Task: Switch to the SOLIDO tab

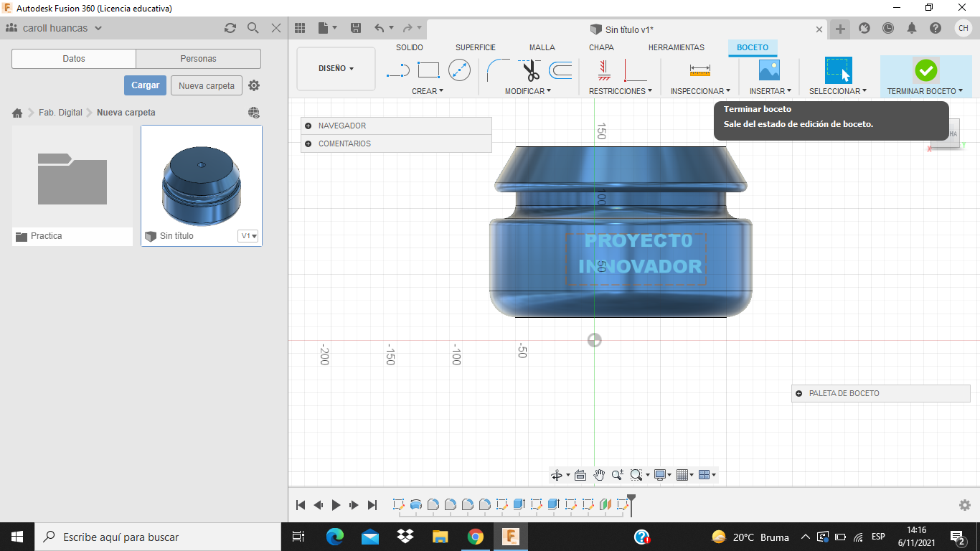Action: click(410, 47)
